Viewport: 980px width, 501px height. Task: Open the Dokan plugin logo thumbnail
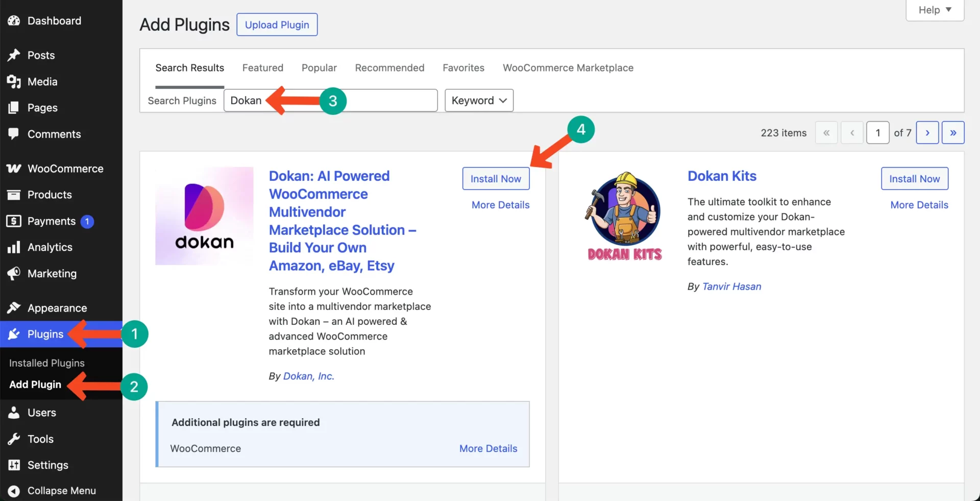[204, 216]
